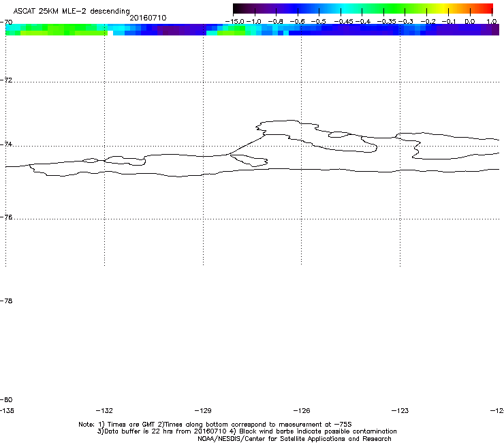Screen dimensions: 504x443
Task: Click the "-0.8" color scale label
Action: [x=275, y=22]
